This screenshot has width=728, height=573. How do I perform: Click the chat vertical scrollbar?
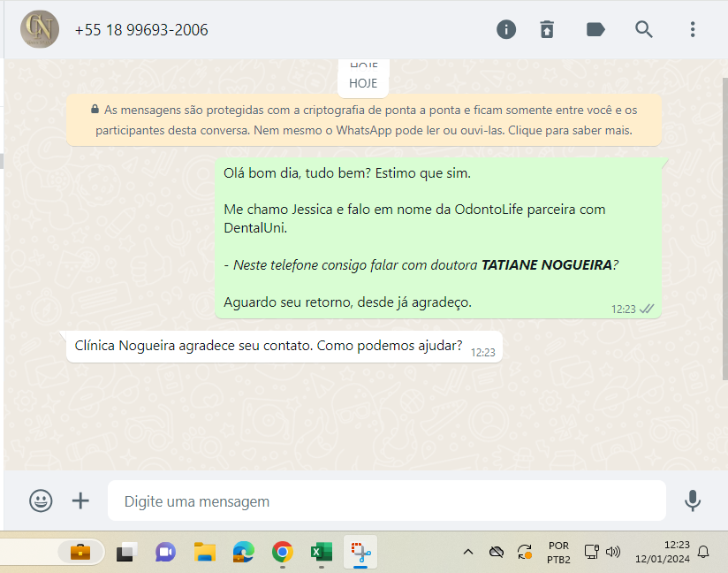click(x=724, y=228)
